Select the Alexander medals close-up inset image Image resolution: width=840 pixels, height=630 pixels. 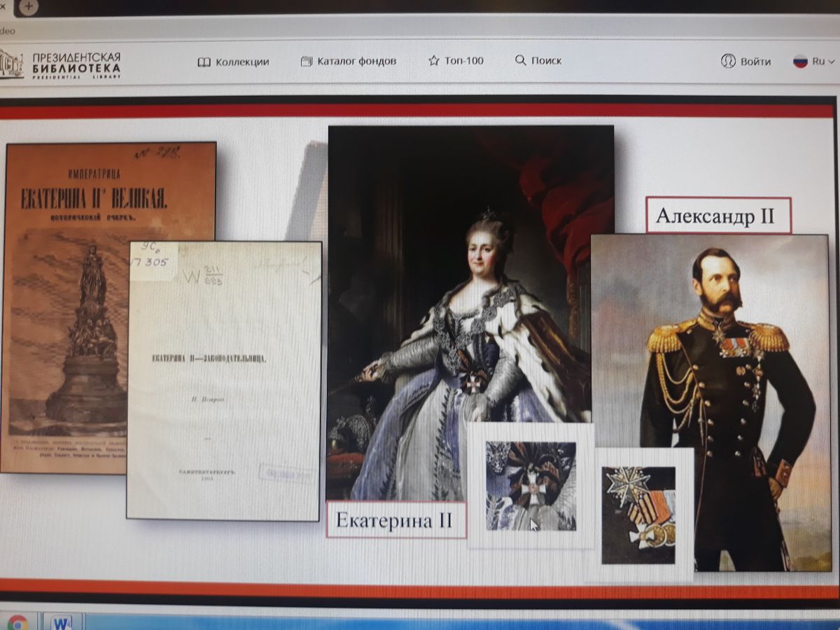pos(638,514)
